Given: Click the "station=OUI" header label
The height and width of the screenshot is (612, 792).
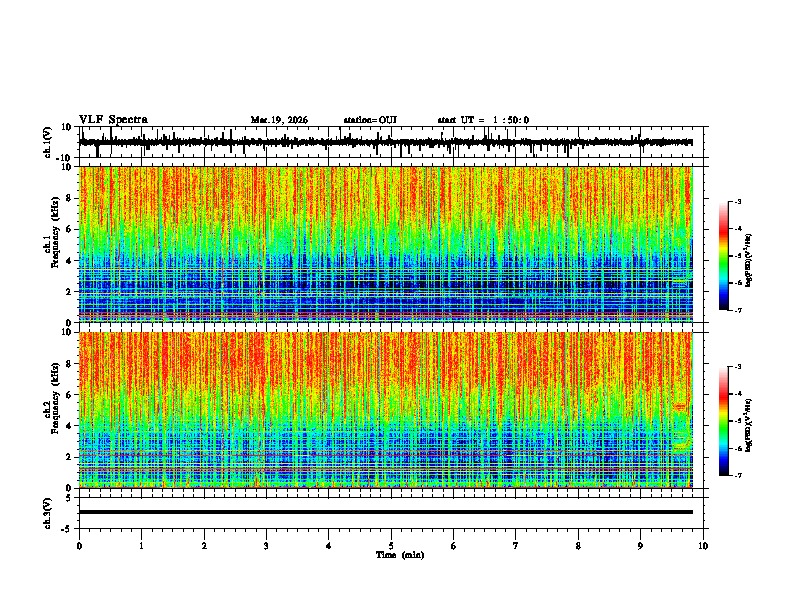Looking at the screenshot, I should tap(370, 120).
